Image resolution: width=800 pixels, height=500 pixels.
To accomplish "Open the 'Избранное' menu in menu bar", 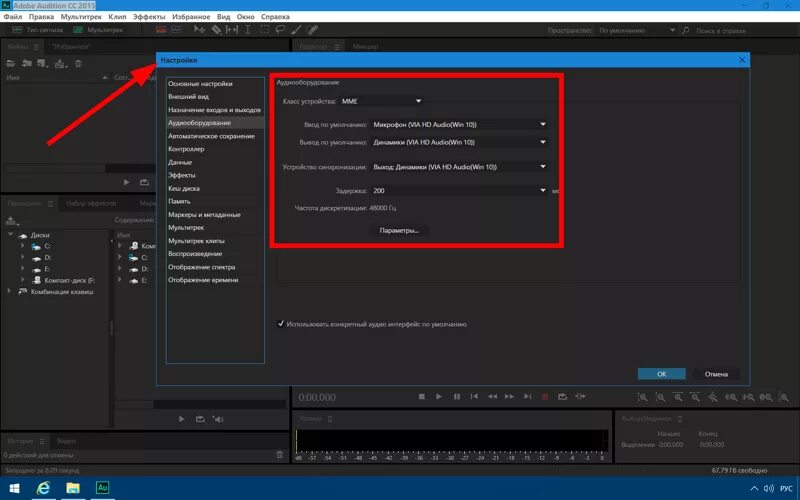I will point(191,16).
